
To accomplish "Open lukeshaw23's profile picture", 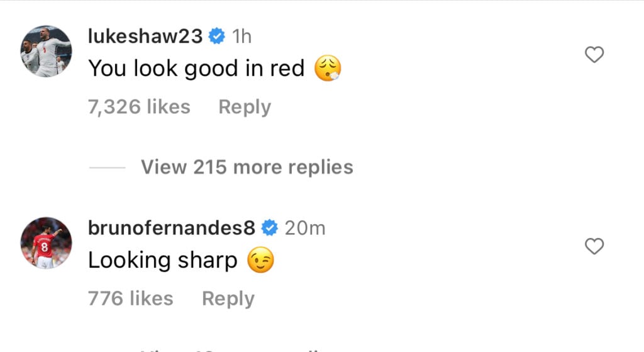I will (x=46, y=51).
